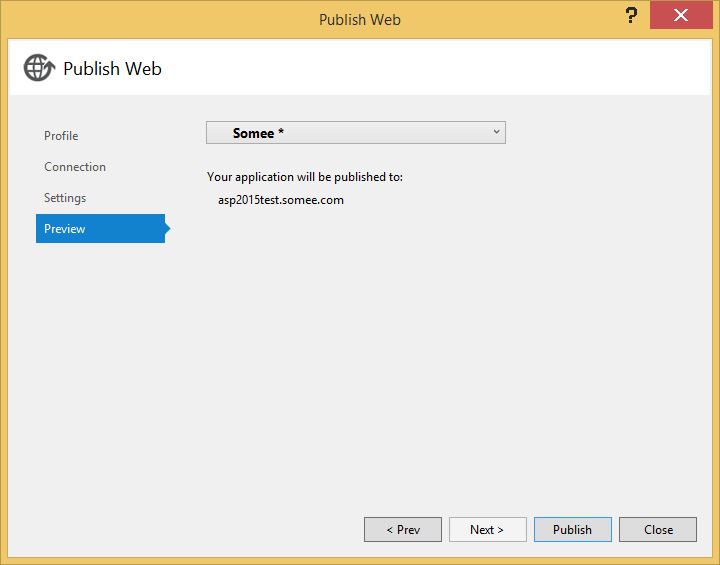Go to the Profile step
The height and width of the screenshot is (565, 720).
pyautogui.click(x=61, y=136)
